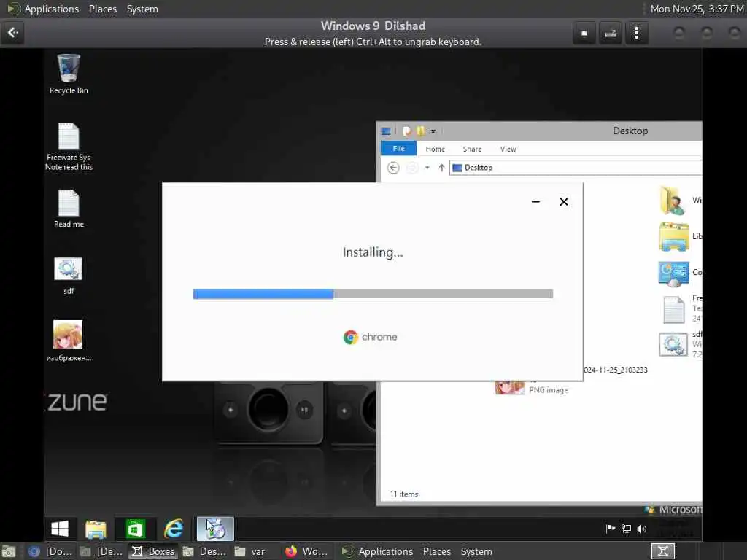Open the Windows Start button

[x=60, y=529]
